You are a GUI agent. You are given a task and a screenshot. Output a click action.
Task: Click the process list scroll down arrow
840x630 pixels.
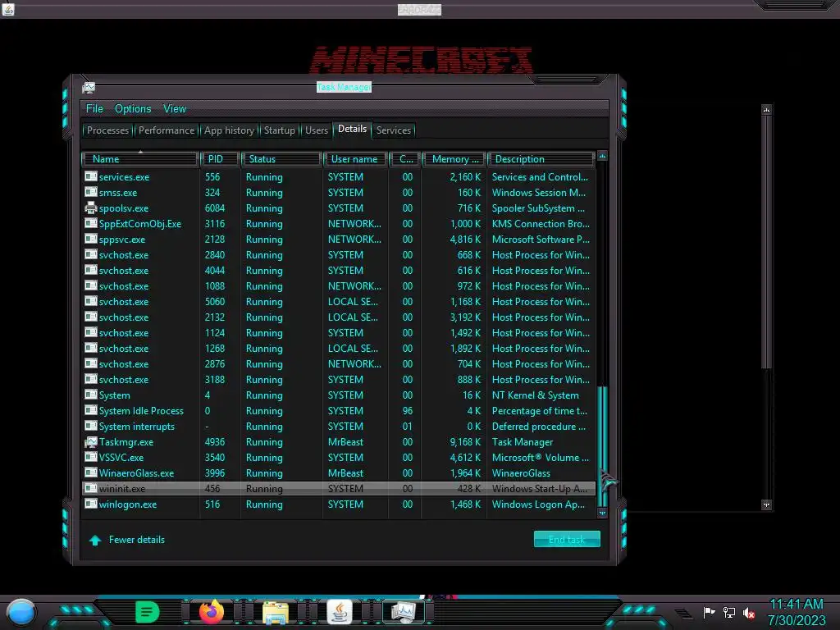(x=602, y=513)
